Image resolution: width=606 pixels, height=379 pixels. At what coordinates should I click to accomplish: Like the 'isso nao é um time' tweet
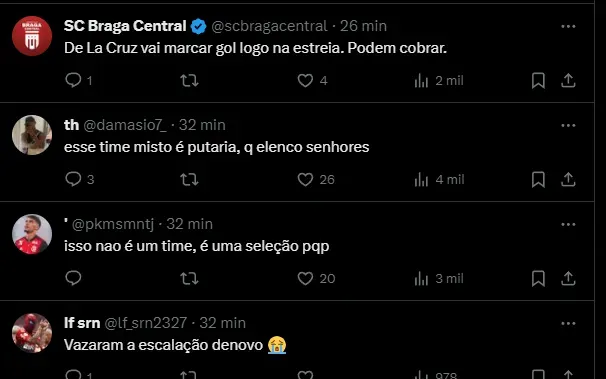tap(305, 278)
